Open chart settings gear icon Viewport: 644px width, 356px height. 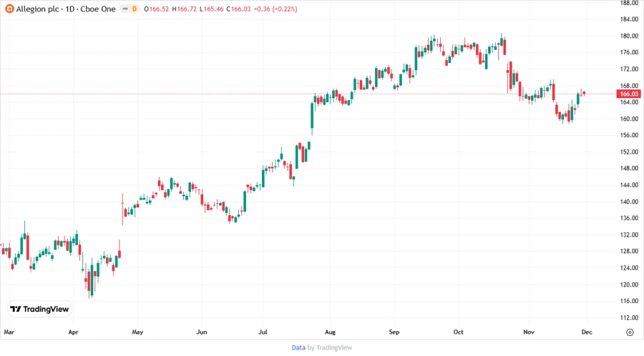point(630,332)
